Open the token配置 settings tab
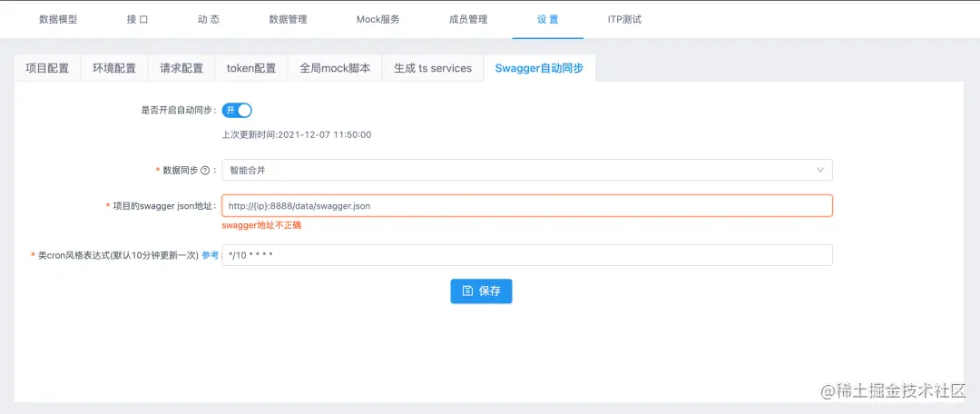Viewport: 980px width, 414px height. 251,68
